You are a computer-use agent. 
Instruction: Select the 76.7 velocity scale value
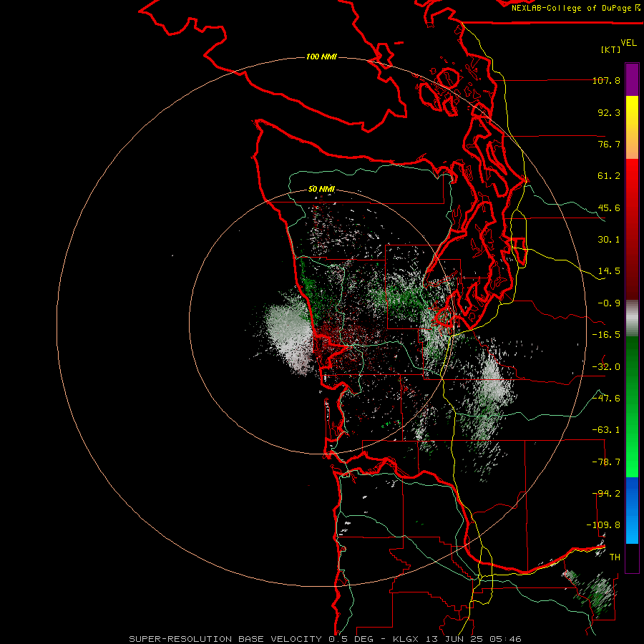coord(609,144)
